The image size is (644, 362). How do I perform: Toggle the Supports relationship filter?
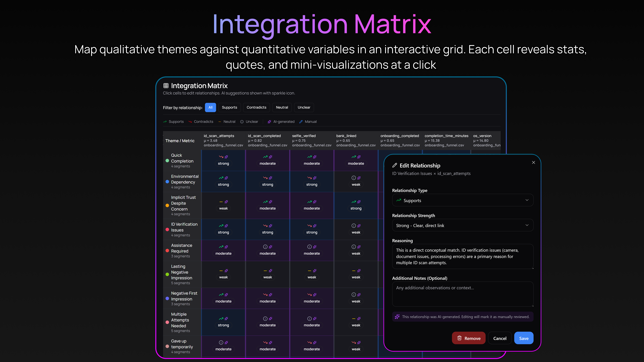229,107
